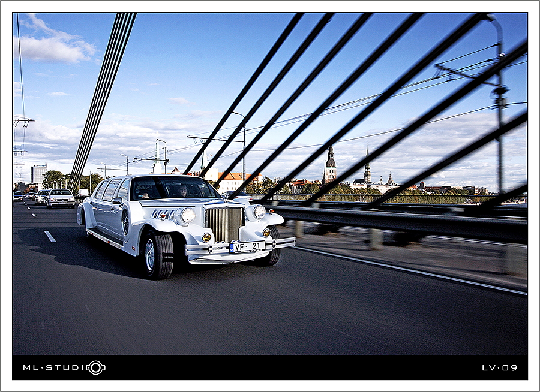Image resolution: width=540 pixels, height=392 pixels.
Task: Click the LV·09 label in footer
Action: tap(499, 367)
